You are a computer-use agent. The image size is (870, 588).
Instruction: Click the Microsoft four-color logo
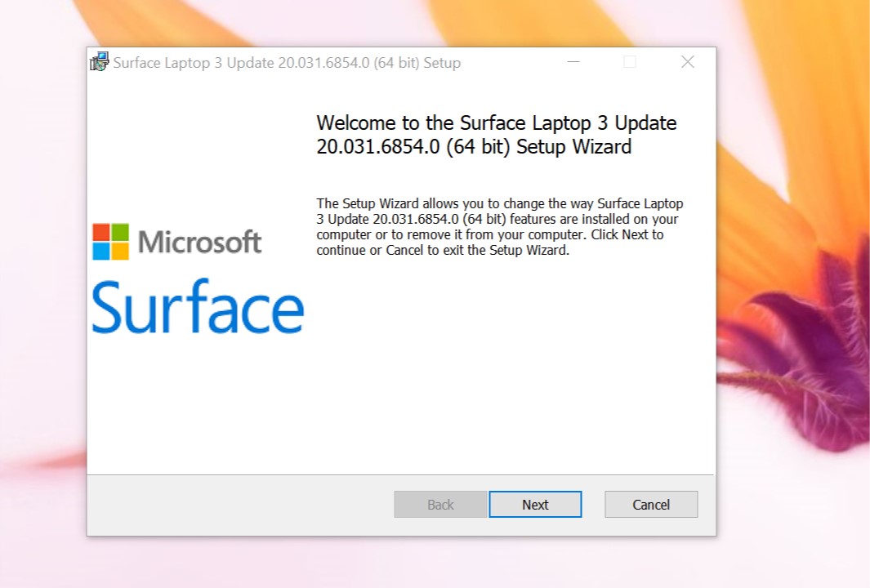click(110, 241)
